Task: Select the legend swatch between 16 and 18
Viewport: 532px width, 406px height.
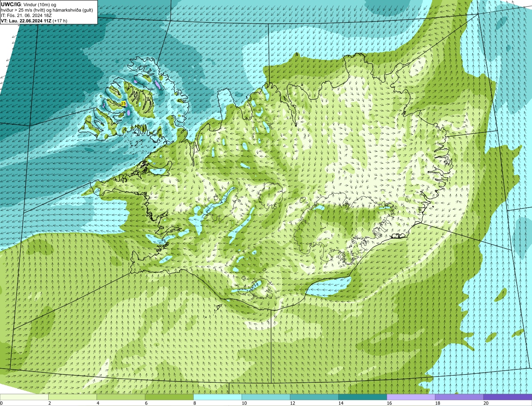Action: click(411, 397)
